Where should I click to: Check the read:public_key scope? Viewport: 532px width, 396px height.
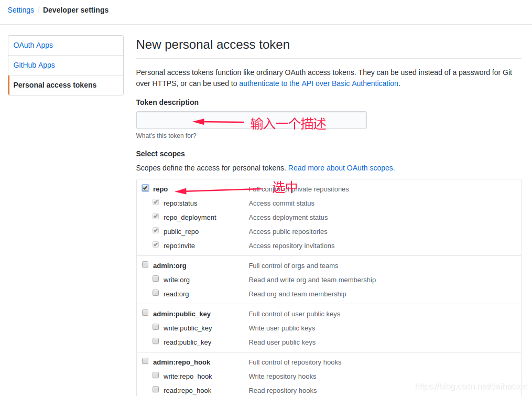156,341
